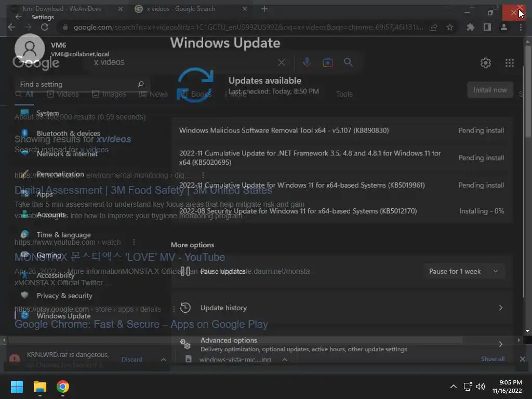Open Google Chrome Fast & Secure result link
This screenshot has width=532, height=399.
pos(141,324)
